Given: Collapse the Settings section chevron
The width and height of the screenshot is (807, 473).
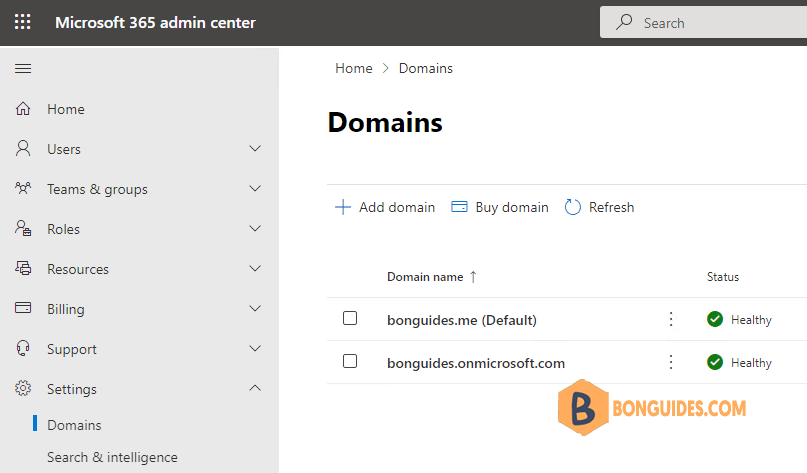Looking at the screenshot, I should pos(255,388).
